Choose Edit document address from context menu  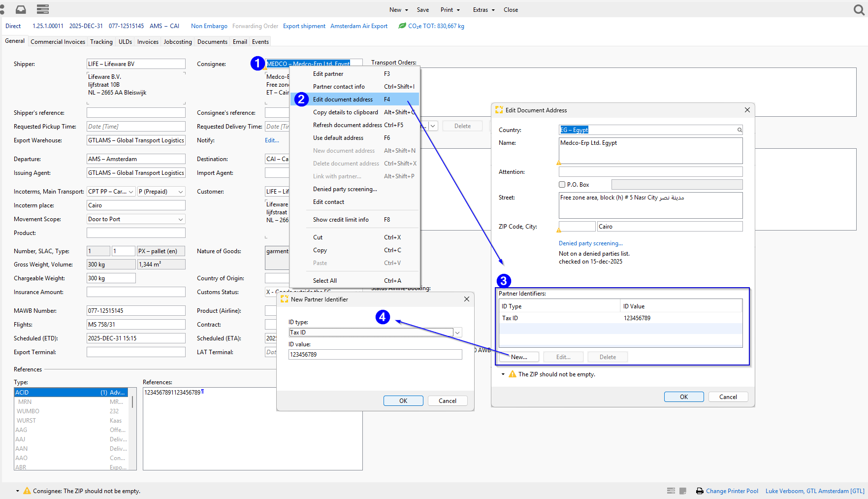click(x=343, y=100)
